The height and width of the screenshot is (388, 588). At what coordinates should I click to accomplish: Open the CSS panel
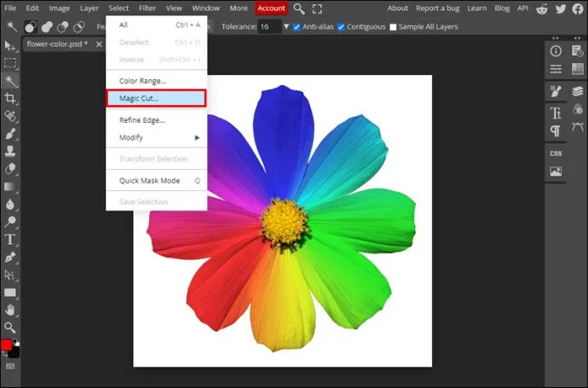(x=556, y=153)
